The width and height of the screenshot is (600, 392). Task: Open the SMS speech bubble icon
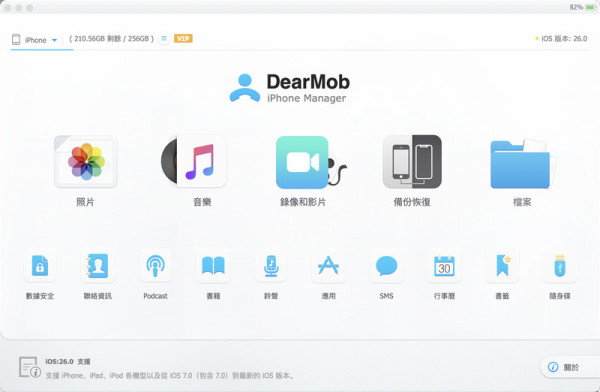pos(386,265)
